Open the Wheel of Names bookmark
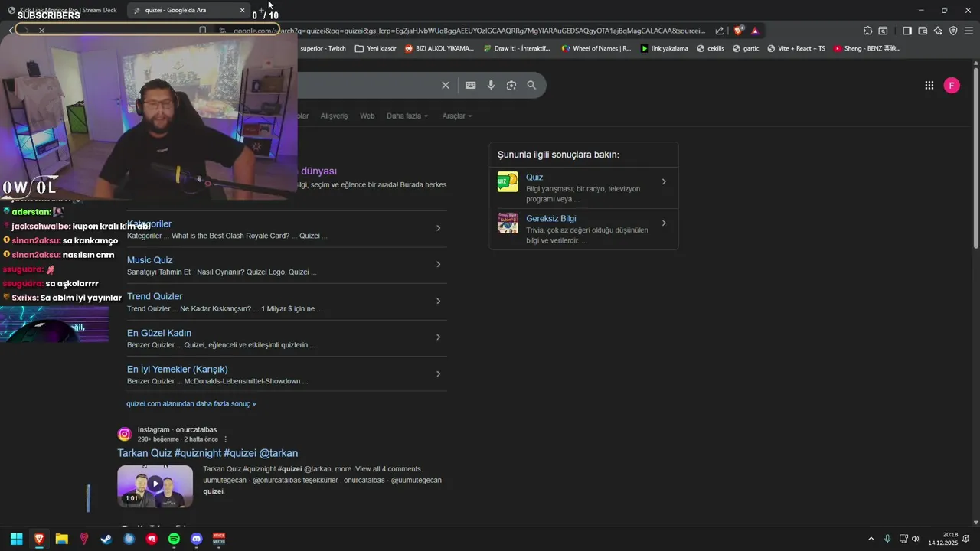Viewport: 980px width, 551px height. pyautogui.click(x=596, y=48)
